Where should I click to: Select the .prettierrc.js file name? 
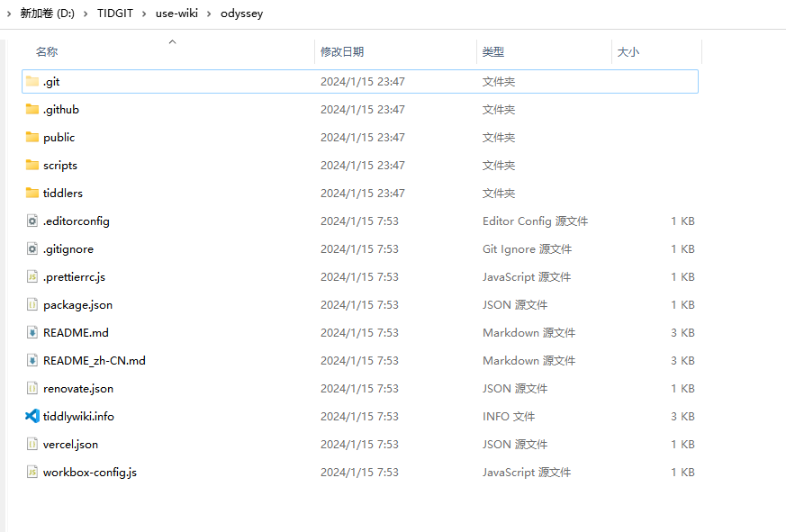pyautogui.click(x=74, y=276)
